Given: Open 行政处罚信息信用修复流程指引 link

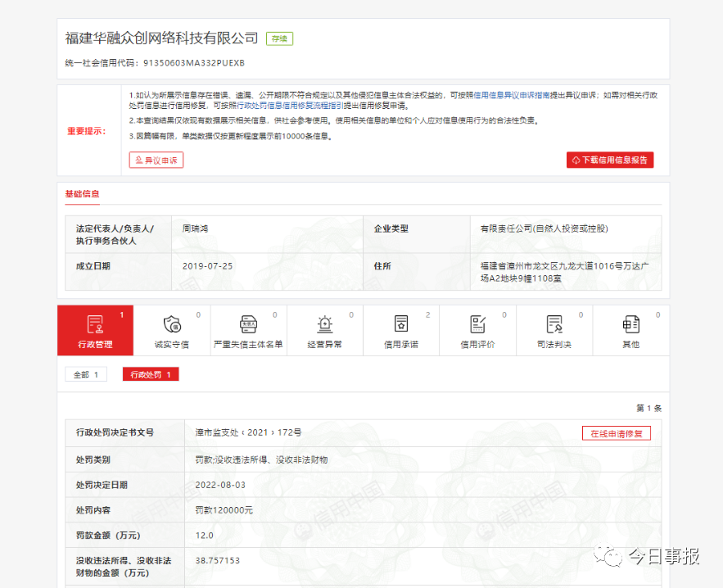Looking at the screenshot, I should 290,106.
